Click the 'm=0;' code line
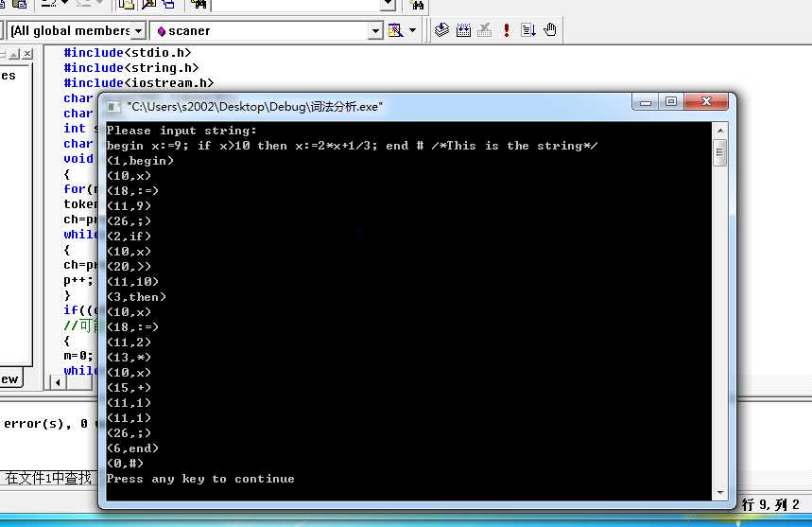 tap(78, 356)
